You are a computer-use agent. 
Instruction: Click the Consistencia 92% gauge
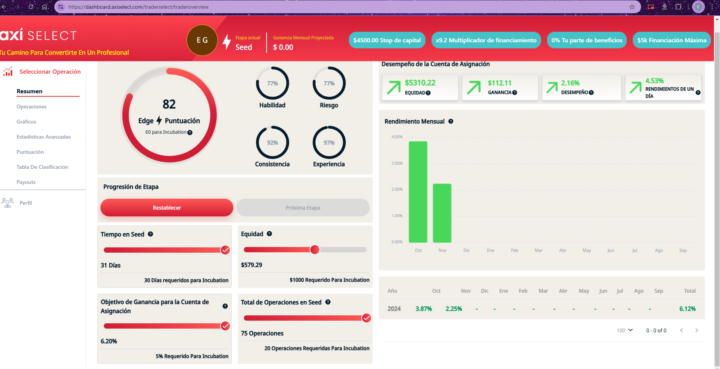point(272,143)
